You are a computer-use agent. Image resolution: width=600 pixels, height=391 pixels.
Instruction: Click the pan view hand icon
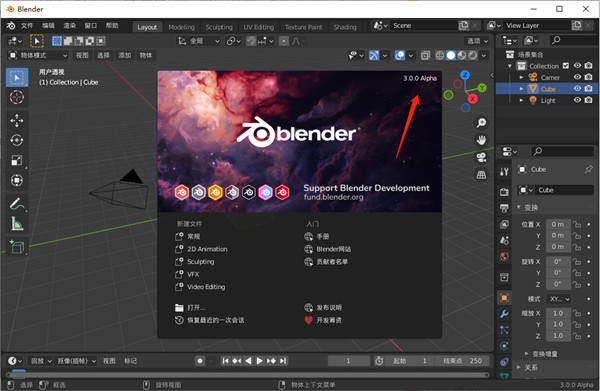(x=481, y=140)
